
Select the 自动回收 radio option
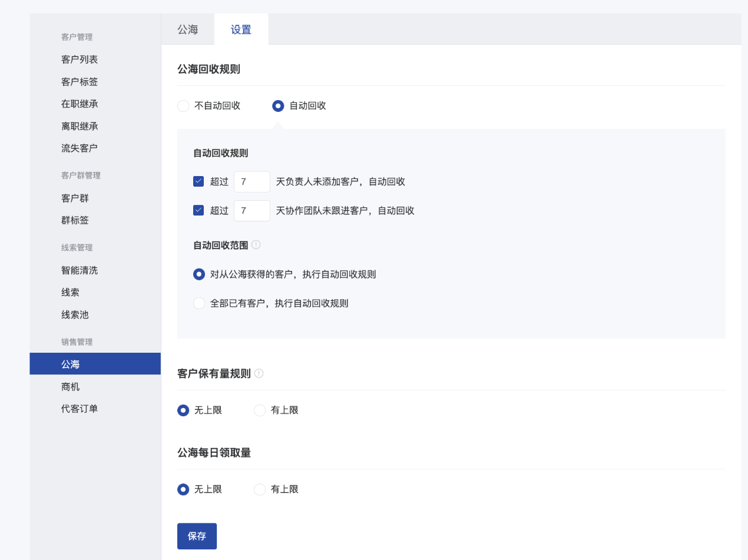pyautogui.click(x=278, y=106)
